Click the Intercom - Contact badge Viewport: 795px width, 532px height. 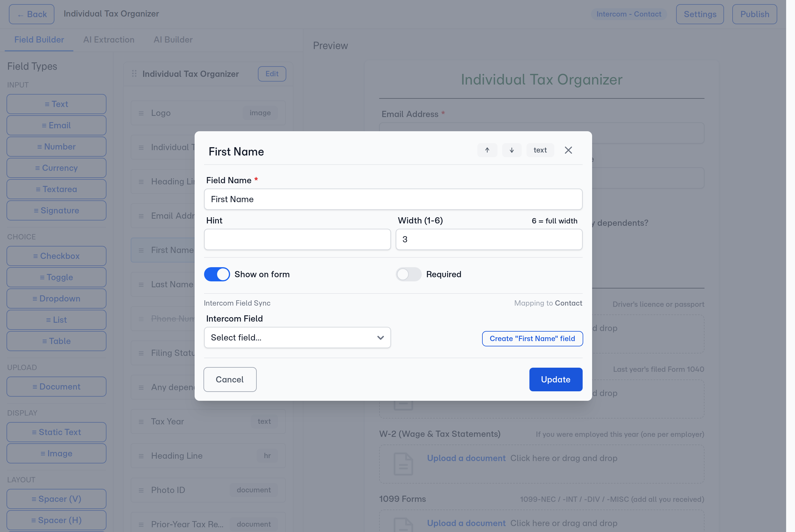pyautogui.click(x=629, y=14)
